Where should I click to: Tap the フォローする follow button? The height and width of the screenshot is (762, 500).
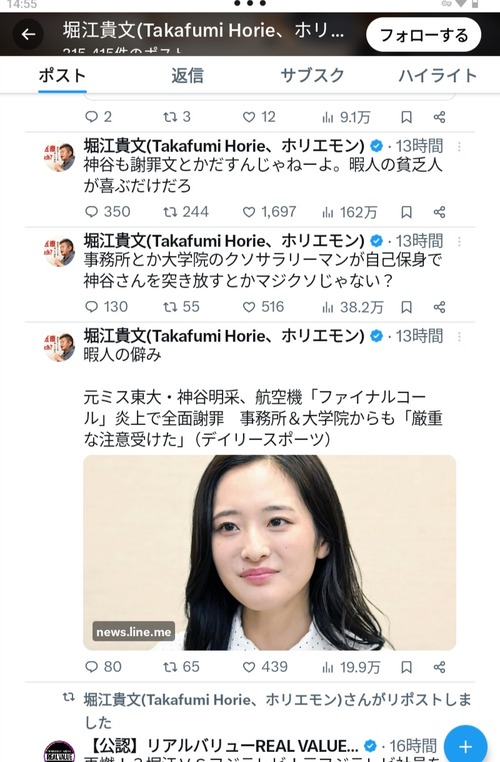pos(423,35)
